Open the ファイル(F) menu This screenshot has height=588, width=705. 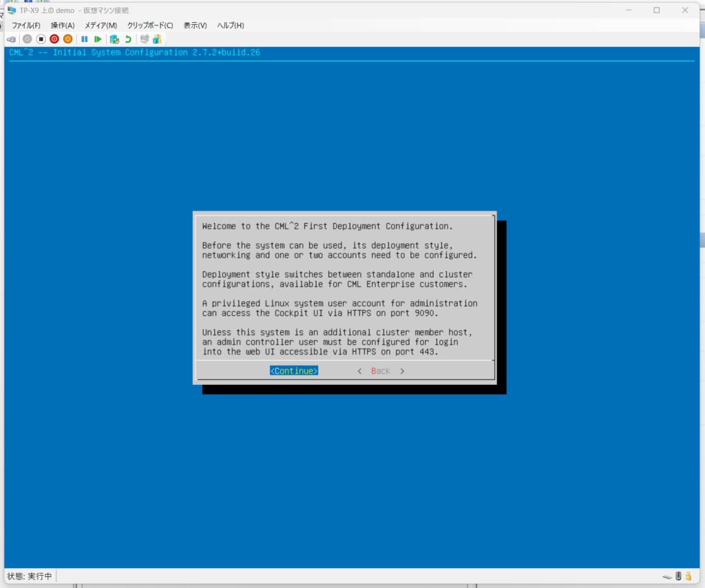pyautogui.click(x=26, y=25)
